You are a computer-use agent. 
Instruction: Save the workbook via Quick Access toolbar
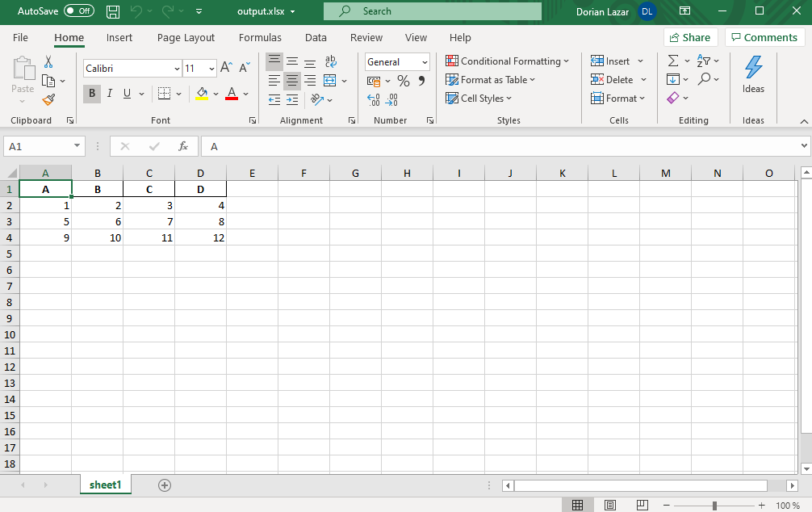pos(112,11)
